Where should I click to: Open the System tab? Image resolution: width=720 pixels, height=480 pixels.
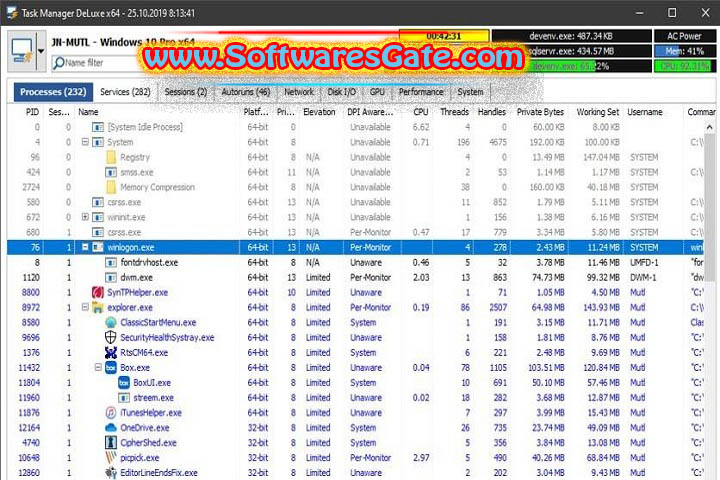pyautogui.click(x=470, y=92)
